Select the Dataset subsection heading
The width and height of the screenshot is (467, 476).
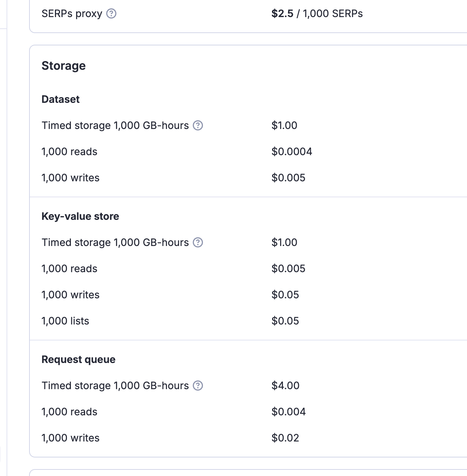[60, 99]
